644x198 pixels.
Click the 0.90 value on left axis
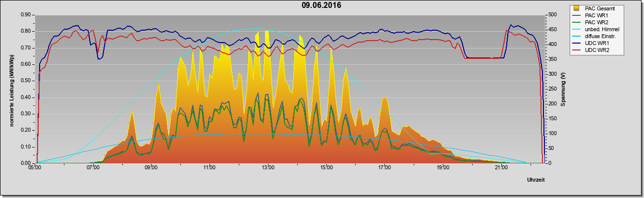[x=26, y=15]
